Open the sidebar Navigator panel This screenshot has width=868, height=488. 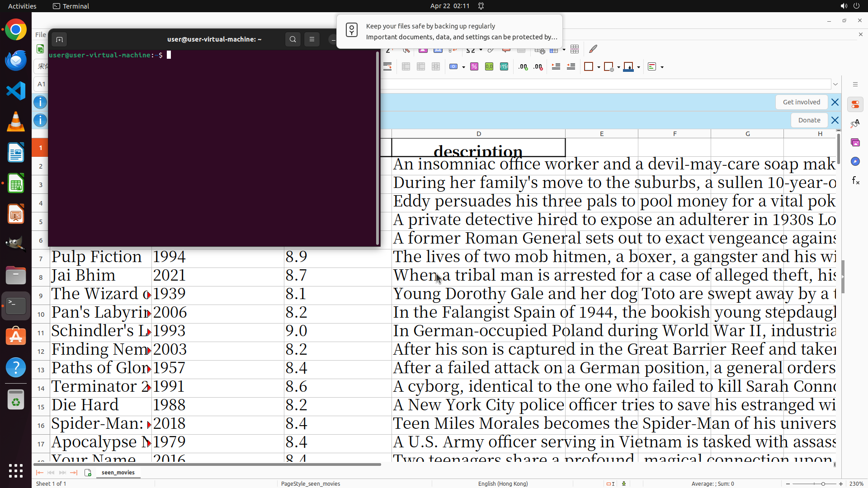pos(855,162)
